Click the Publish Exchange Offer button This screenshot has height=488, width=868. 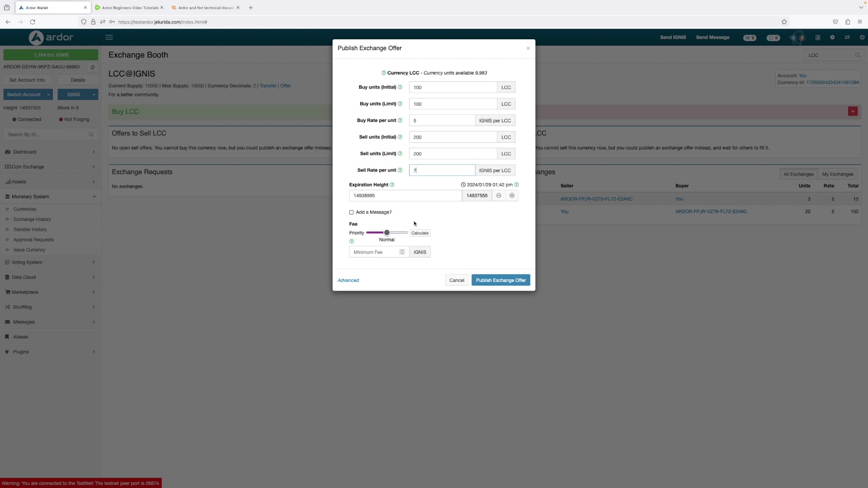500,280
